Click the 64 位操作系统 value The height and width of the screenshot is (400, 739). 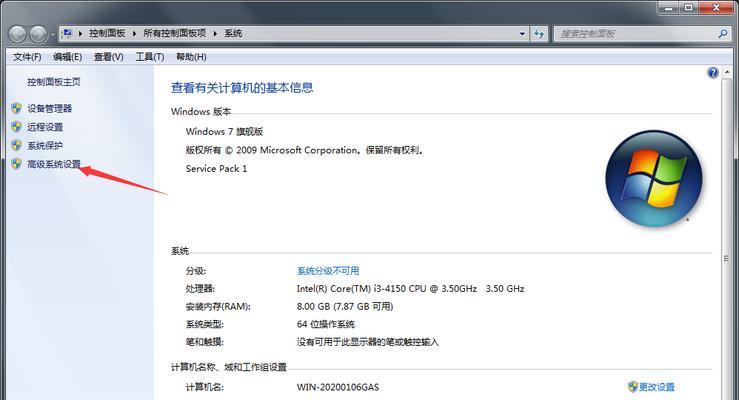(326, 324)
